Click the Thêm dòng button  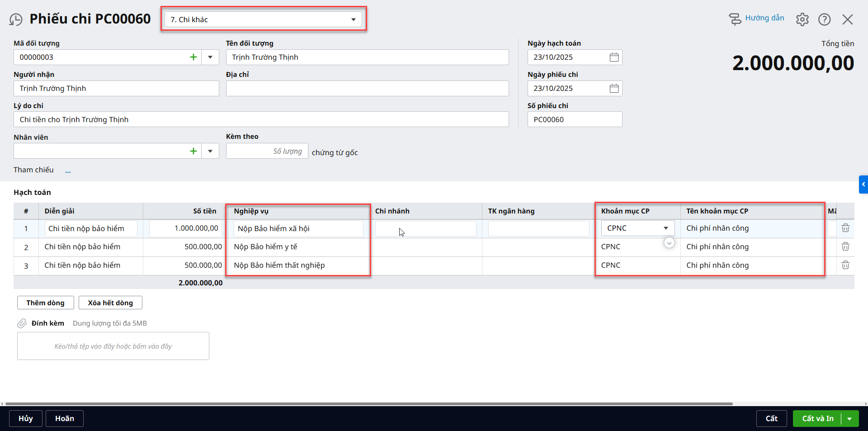(x=45, y=303)
